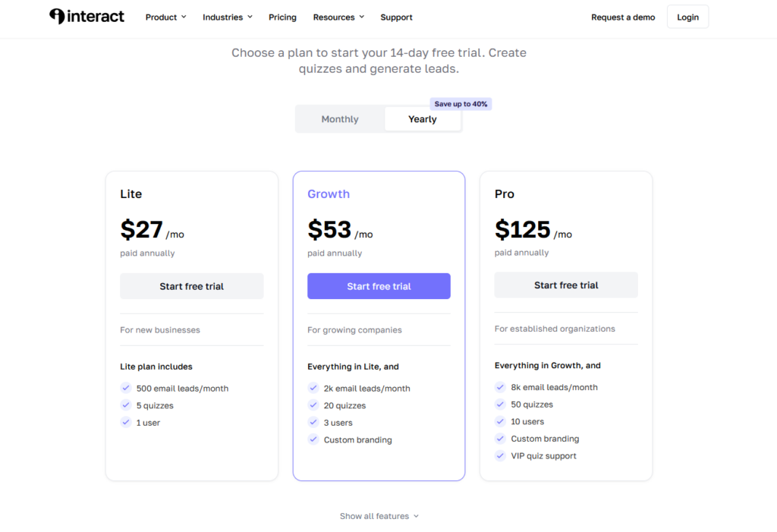Click Request a demo link
Screen dimensions: 777x532
click(x=623, y=17)
